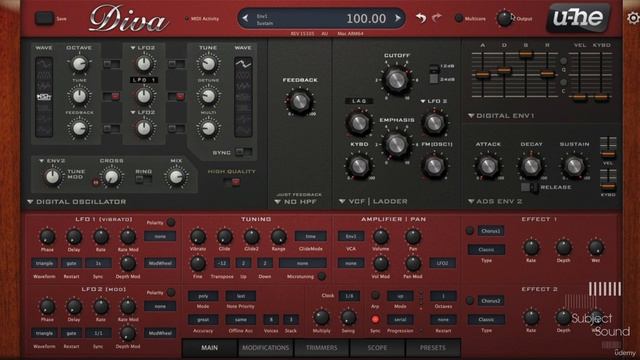Toggle the Multicore switch
This screenshot has width=640, height=360.
(459, 18)
